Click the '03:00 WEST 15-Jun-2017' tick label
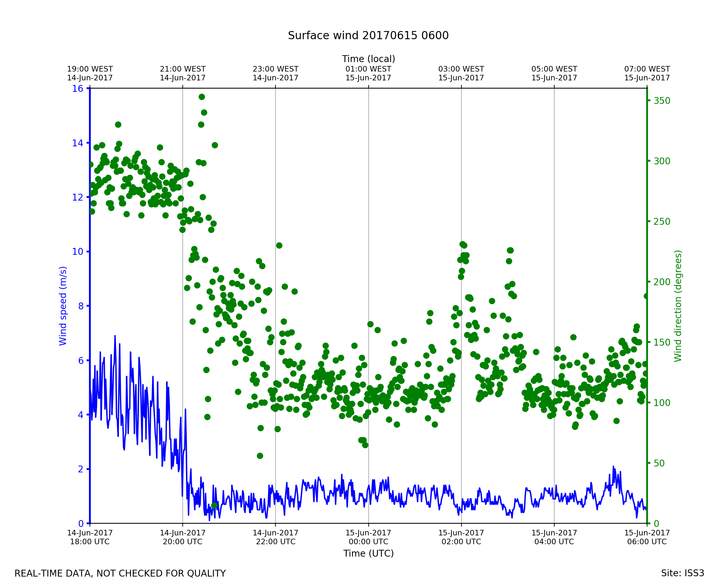719x588 pixels. (461, 73)
